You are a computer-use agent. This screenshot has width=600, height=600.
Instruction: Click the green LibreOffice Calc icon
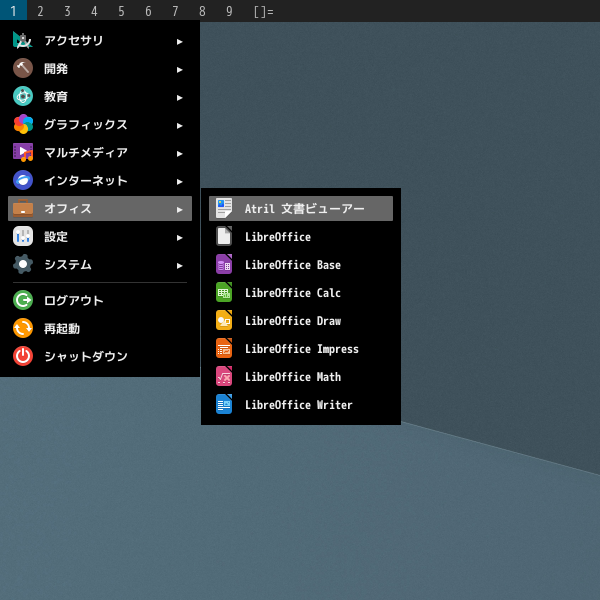[224, 292]
